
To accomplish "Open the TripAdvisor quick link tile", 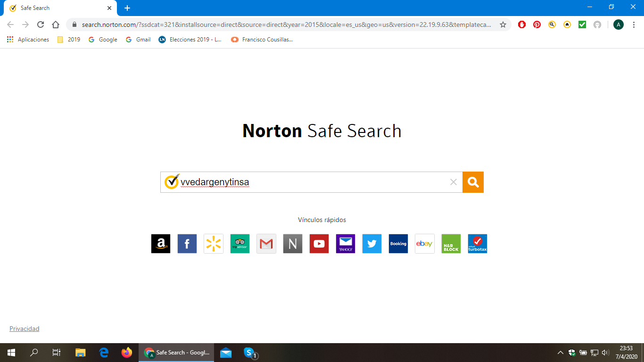I will pos(240,244).
